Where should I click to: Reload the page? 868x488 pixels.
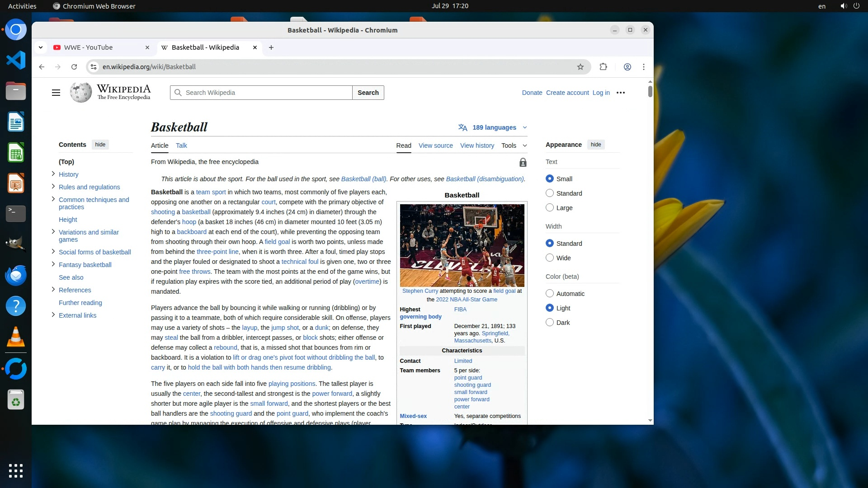coord(74,67)
